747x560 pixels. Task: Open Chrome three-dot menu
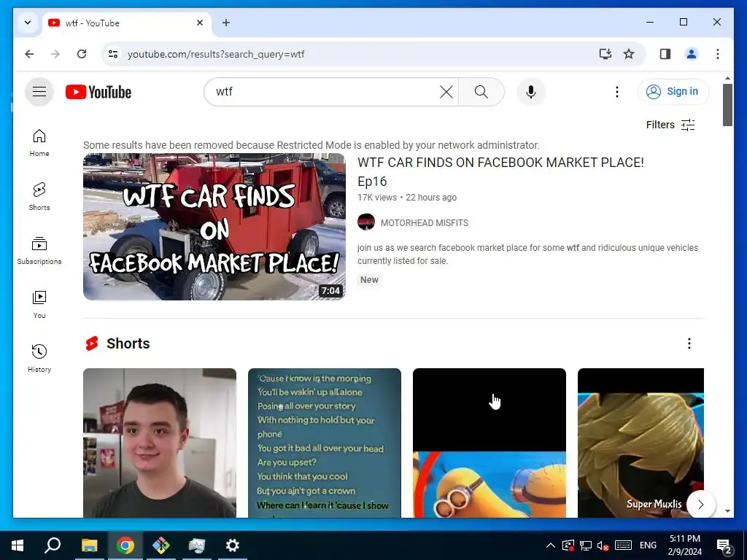(x=718, y=54)
